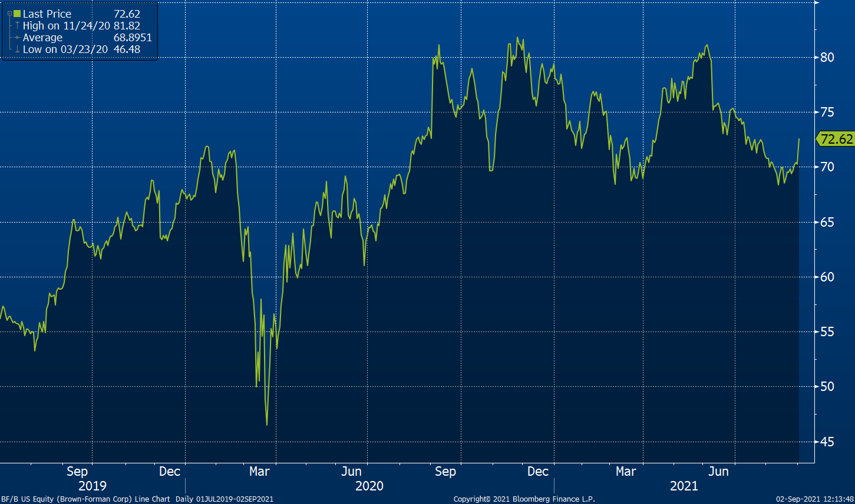This screenshot has height=504, width=855.
Task: Click the 68.8951 average value in legend
Action: (x=133, y=38)
